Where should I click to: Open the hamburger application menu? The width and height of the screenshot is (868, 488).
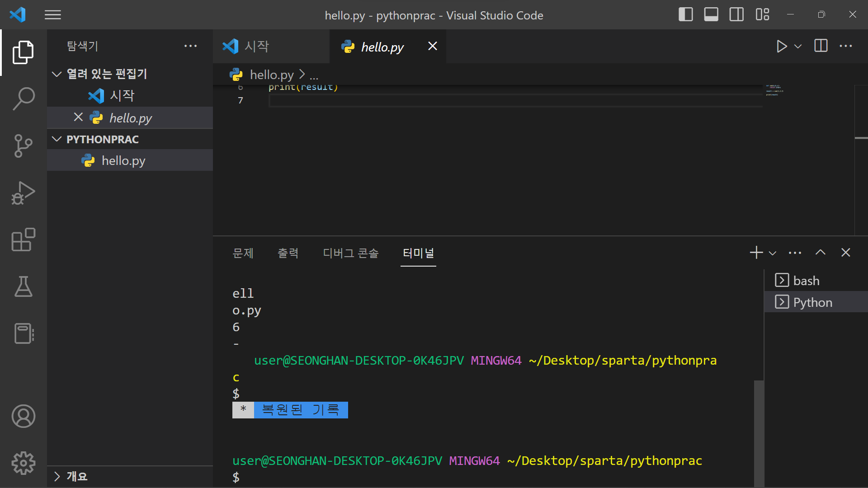click(x=53, y=15)
